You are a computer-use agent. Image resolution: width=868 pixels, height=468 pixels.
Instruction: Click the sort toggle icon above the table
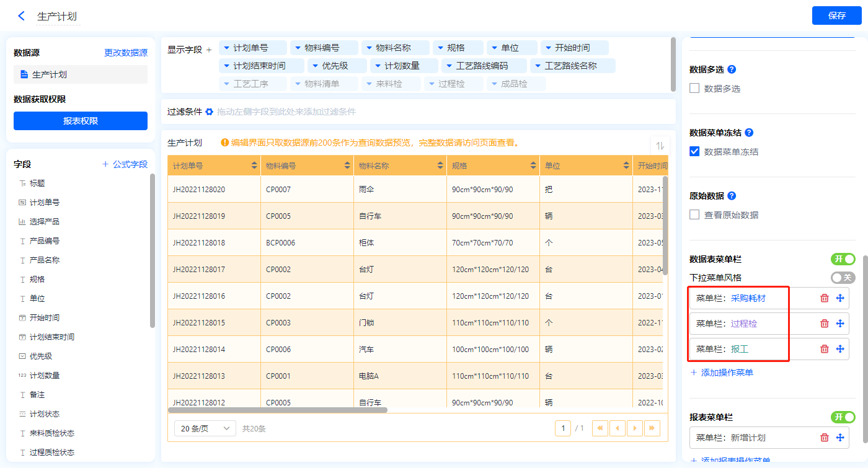pyautogui.click(x=660, y=145)
